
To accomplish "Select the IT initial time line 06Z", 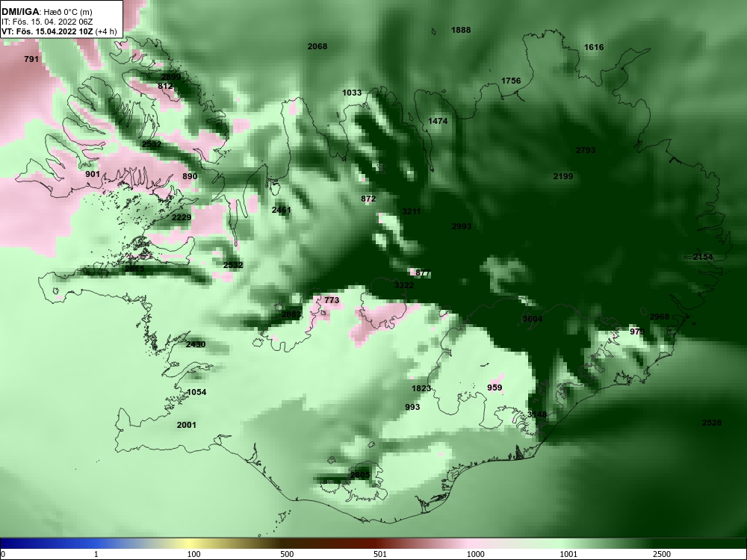I will pyautogui.click(x=46, y=22).
